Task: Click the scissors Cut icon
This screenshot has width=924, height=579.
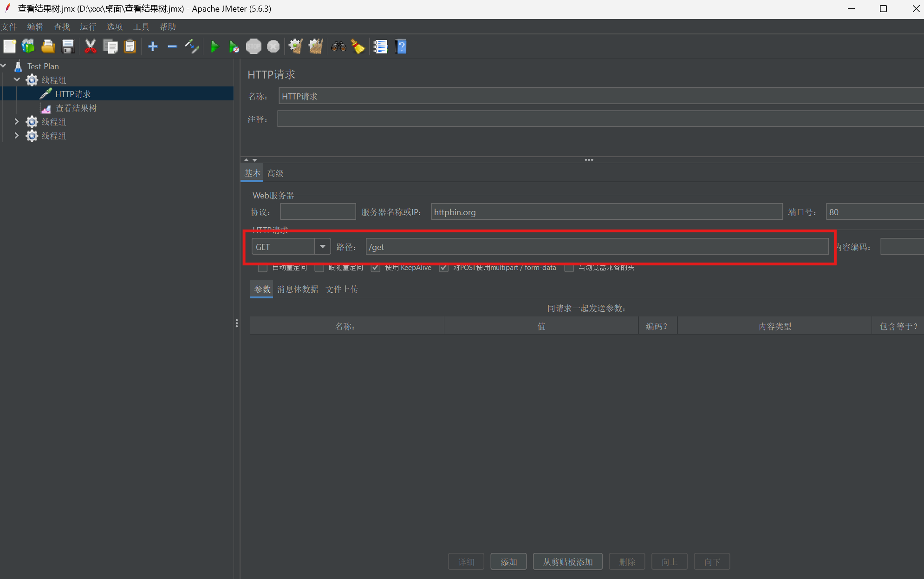Action: click(90, 46)
